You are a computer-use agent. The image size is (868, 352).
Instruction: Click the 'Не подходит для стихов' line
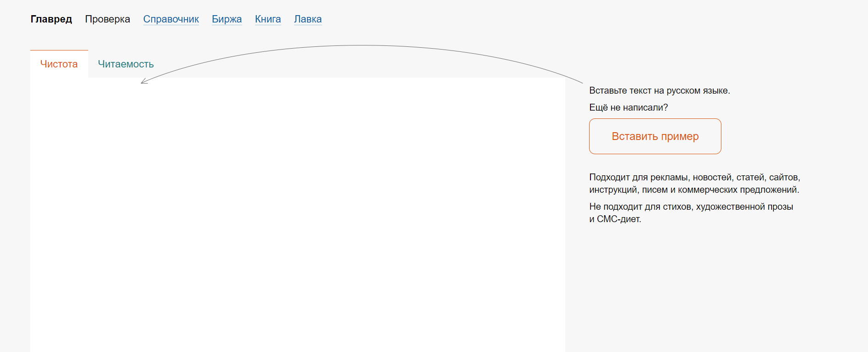click(x=691, y=207)
